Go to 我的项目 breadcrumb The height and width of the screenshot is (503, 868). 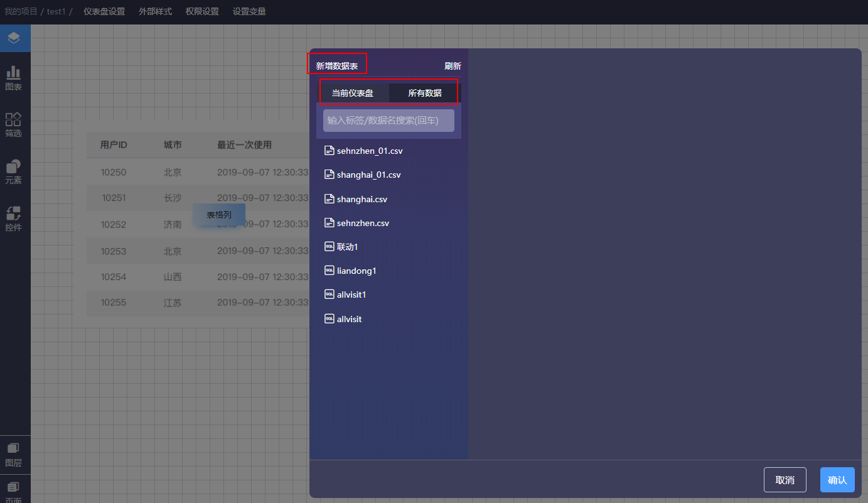[21, 11]
